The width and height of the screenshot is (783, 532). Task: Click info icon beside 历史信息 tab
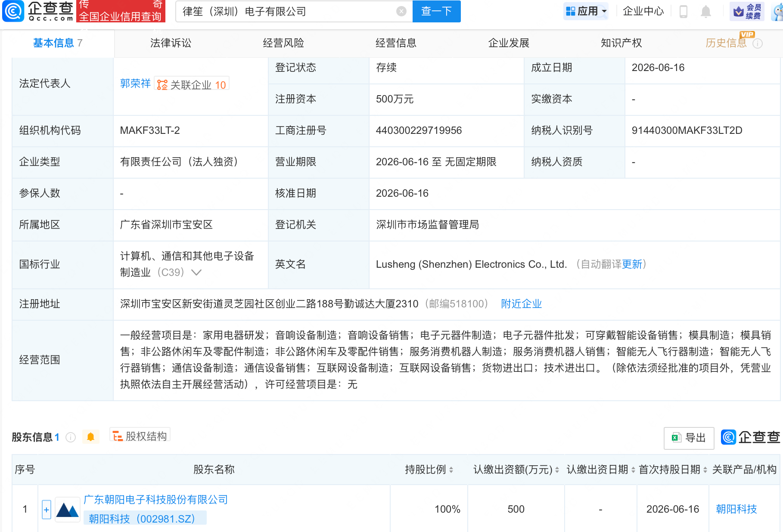pos(758,43)
